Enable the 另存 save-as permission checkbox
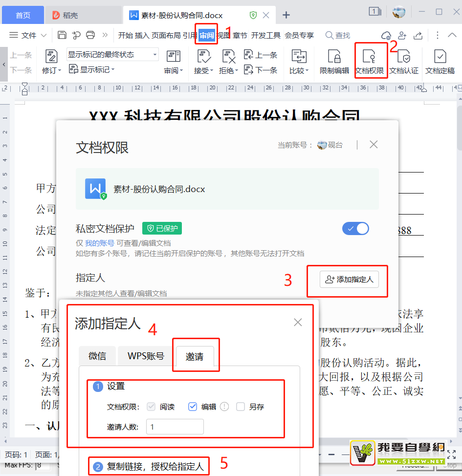Image resolution: width=462 pixels, height=476 pixels. [239, 406]
